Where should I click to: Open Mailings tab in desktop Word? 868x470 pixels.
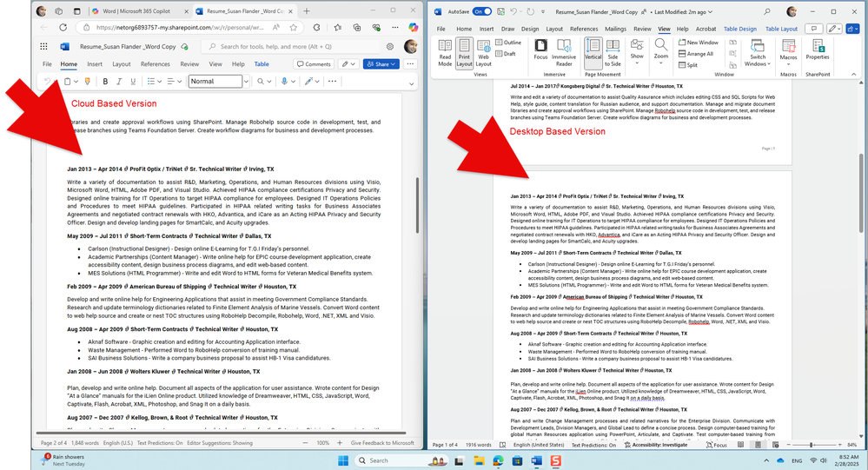(x=615, y=29)
